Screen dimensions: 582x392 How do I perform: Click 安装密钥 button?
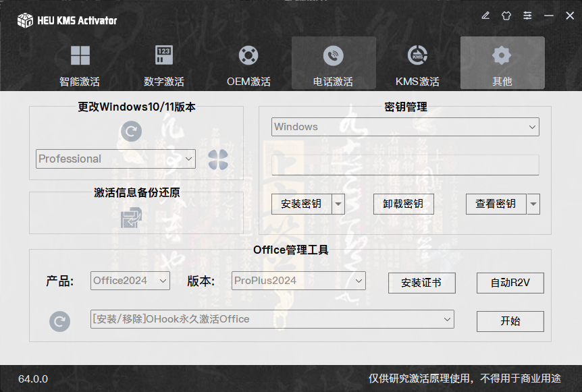[x=301, y=204]
